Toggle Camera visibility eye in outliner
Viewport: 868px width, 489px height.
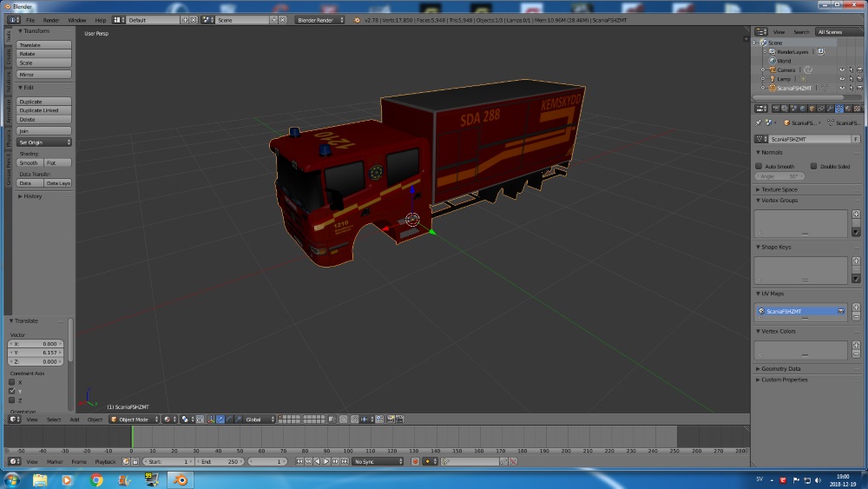tap(842, 69)
